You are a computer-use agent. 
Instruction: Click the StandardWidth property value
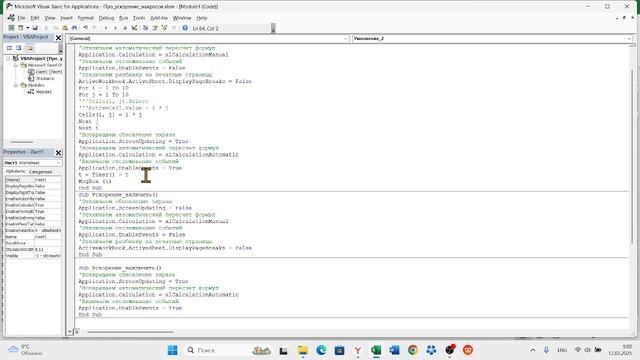point(47,249)
